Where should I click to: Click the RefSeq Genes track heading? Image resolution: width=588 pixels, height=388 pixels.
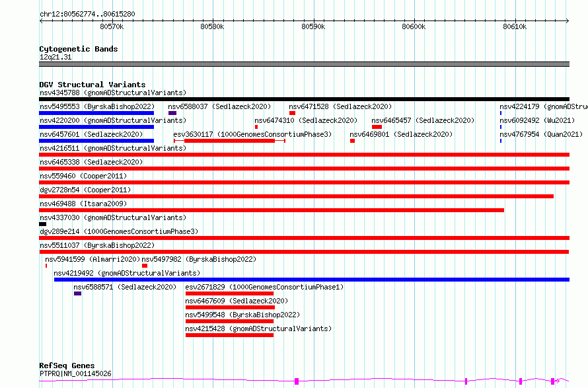tap(67, 366)
